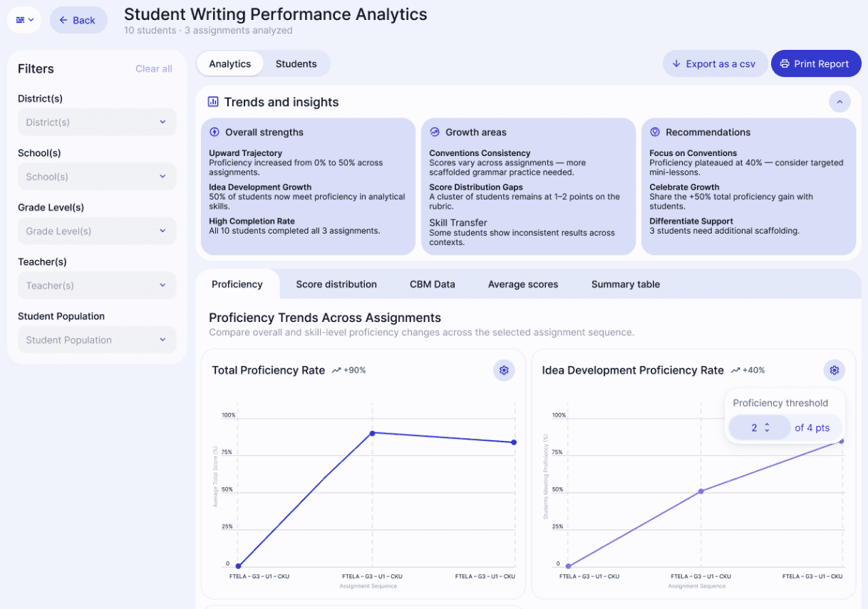This screenshot has width=868, height=609.
Task: Adjust the proficiency threshold stepper
Action: (767, 427)
